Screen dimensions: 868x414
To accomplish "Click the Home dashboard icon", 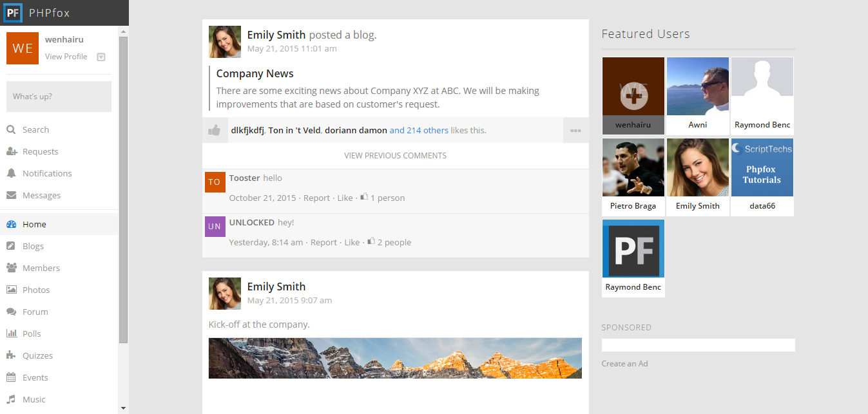I will point(11,224).
